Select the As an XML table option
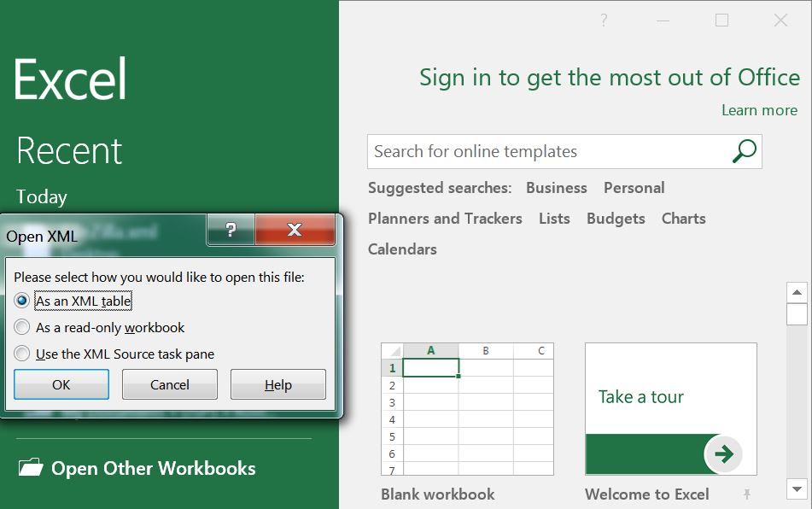 22,301
